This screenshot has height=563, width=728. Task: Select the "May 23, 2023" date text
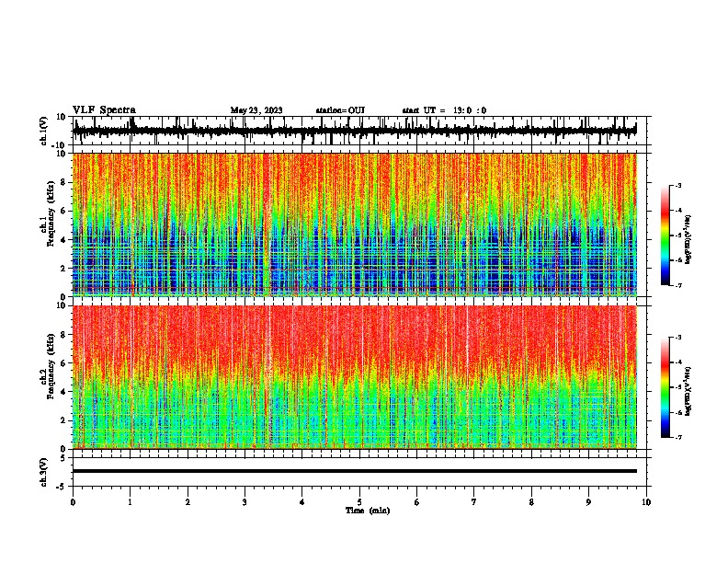point(256,110)
